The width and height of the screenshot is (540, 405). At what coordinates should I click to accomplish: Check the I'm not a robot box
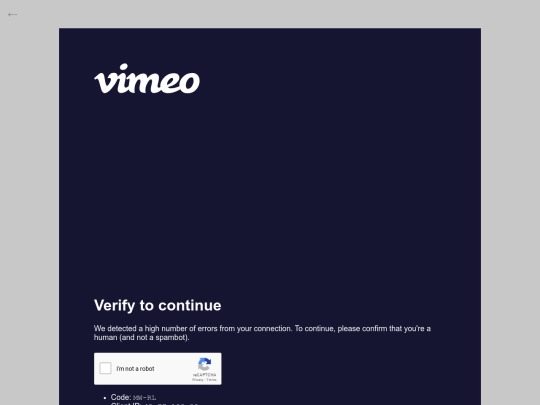coord(105,368)
